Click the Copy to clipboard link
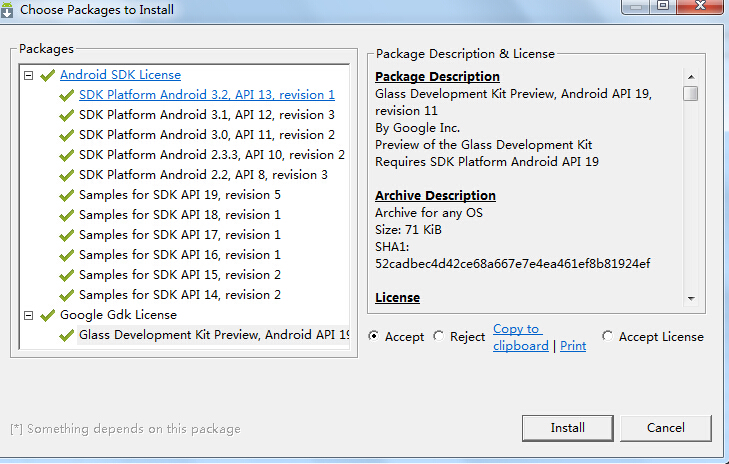 [x=521, y=337]
